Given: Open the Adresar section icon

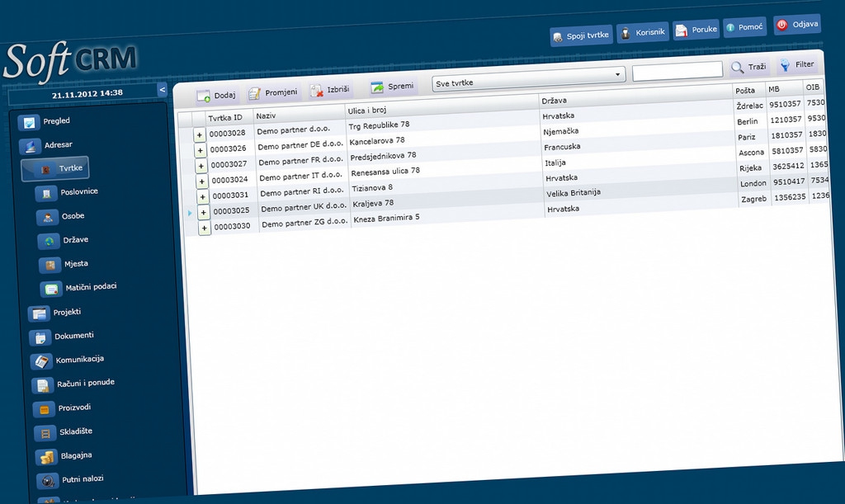Looking at the screenshot, I should 30,146.
